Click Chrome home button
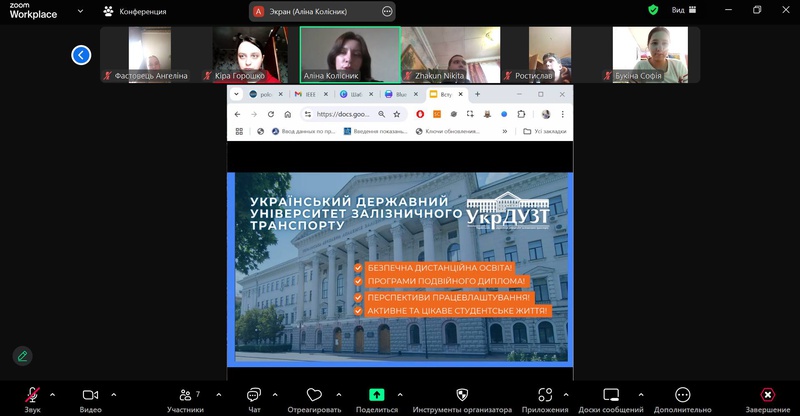 coord(288,114)
